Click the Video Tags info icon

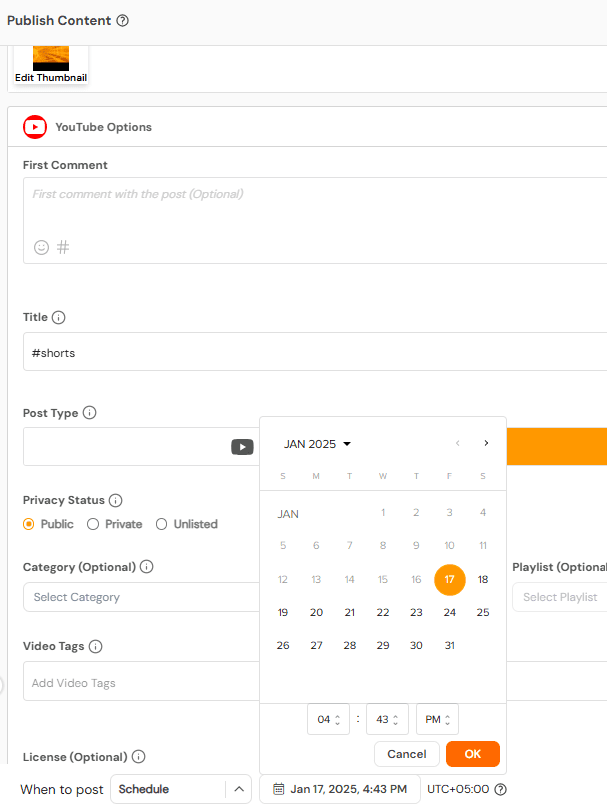(96, 647)
